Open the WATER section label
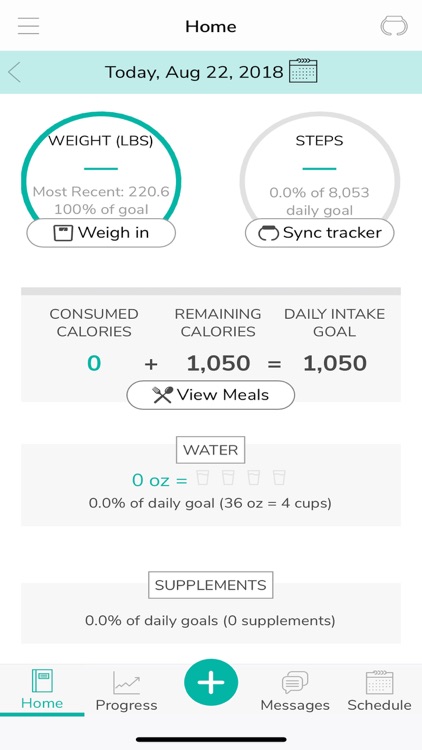This screenshot has height=750, width=422. pos(211,450)
